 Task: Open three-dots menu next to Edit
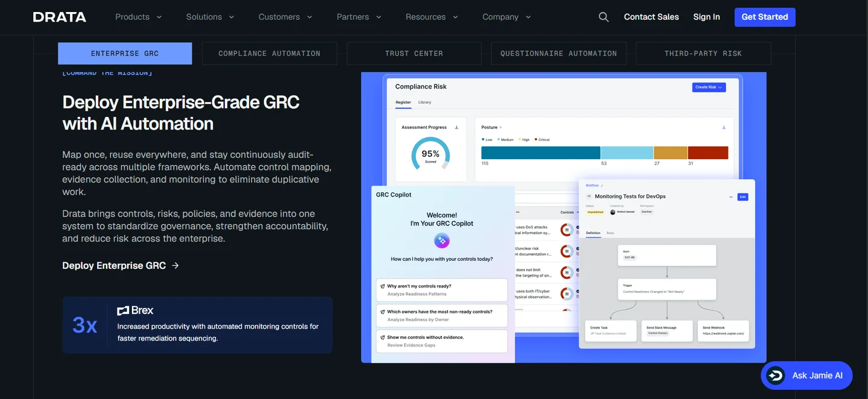point(731,197)
